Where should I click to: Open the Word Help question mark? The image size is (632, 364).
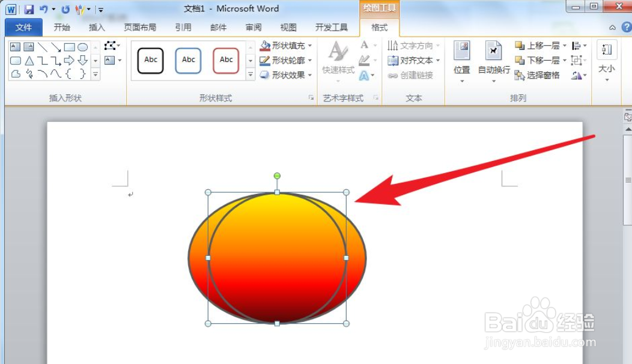(627, 27)
